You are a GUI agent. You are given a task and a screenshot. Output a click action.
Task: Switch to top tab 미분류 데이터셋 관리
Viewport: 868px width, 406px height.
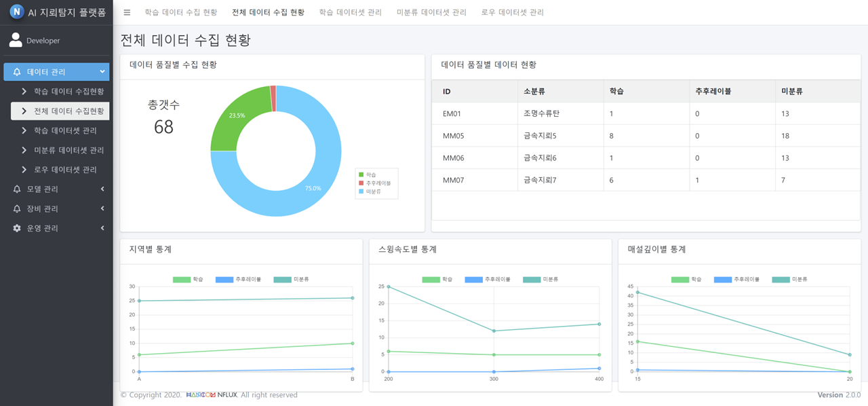tap(431, 12)
